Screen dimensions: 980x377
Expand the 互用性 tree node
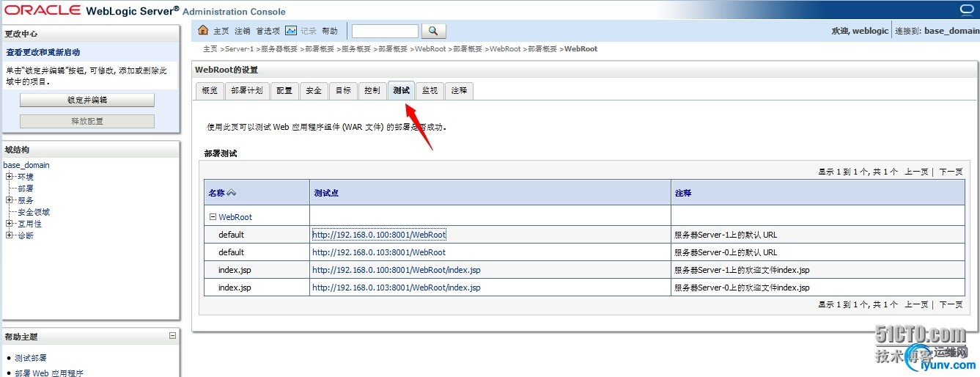[x=9, y=224]
